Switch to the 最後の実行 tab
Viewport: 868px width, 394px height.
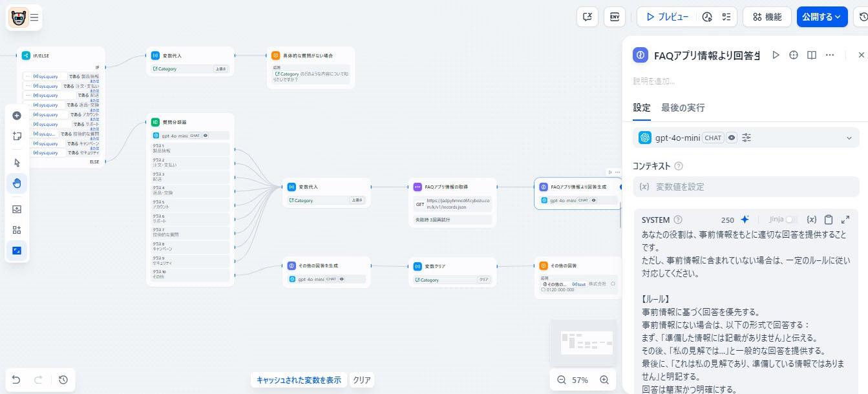click(x=683, y=108)
